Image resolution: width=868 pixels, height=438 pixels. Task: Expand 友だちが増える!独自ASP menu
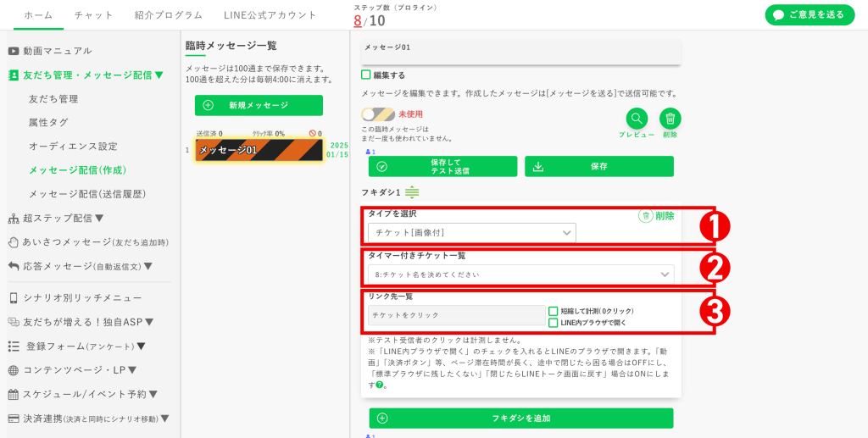[149, 322]
